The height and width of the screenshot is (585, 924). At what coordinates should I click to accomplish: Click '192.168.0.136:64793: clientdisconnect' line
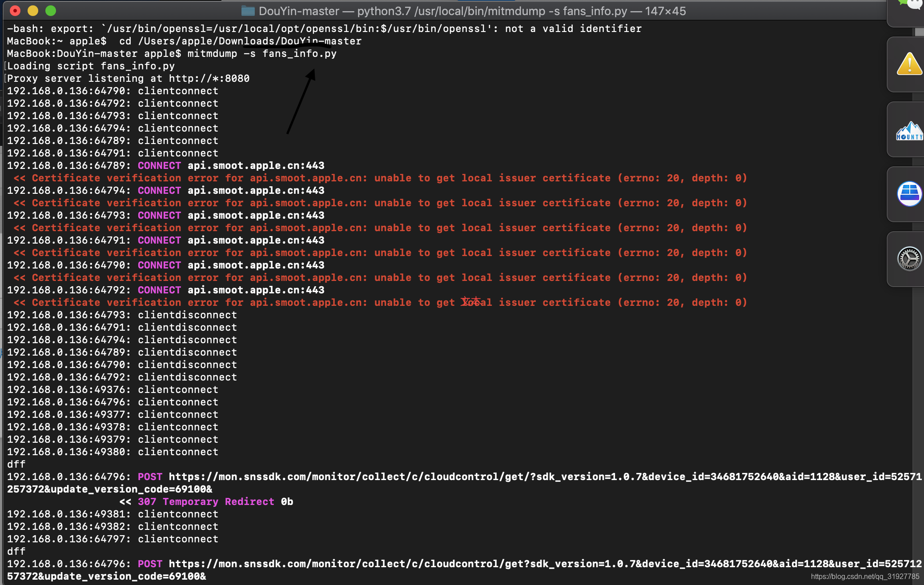click(x=122, y=315)
